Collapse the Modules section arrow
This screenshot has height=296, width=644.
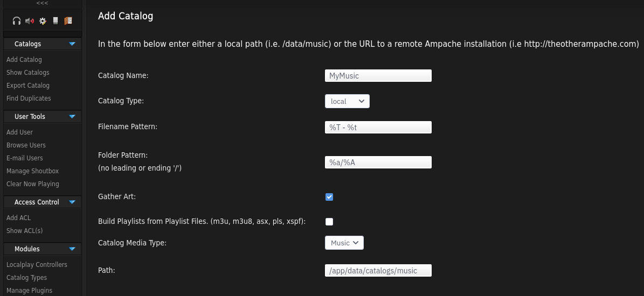tap(72, 249)
